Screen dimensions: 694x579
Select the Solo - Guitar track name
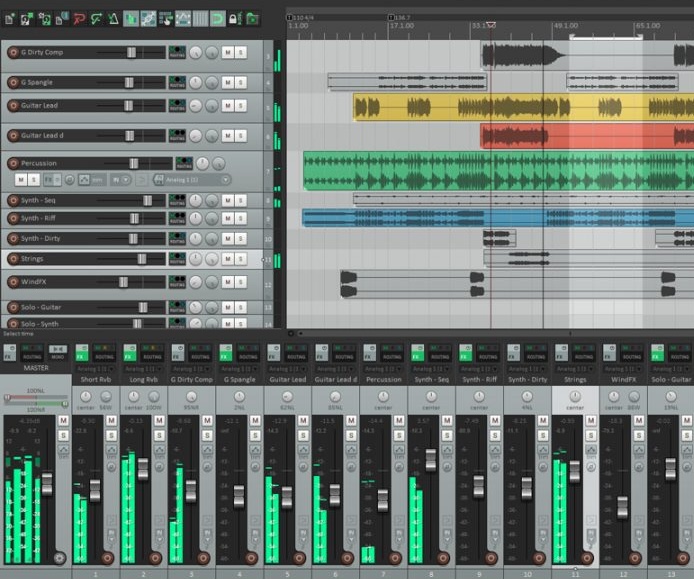(x=41, y=307)
